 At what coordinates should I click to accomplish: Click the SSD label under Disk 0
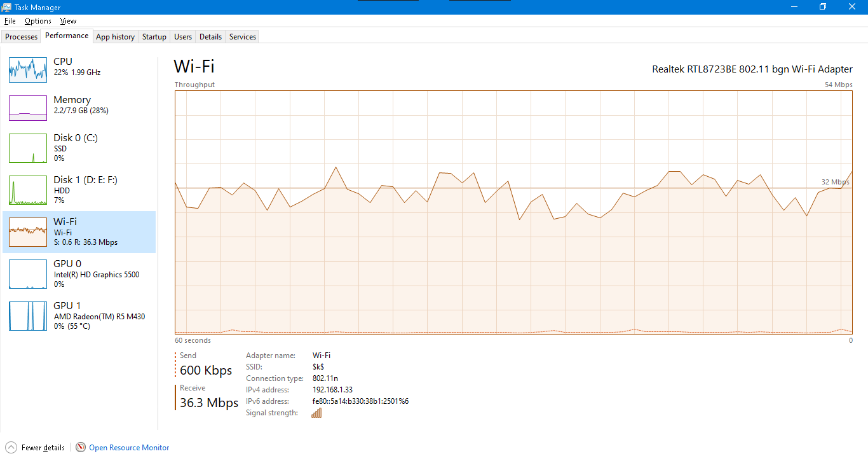coord(60,149)
